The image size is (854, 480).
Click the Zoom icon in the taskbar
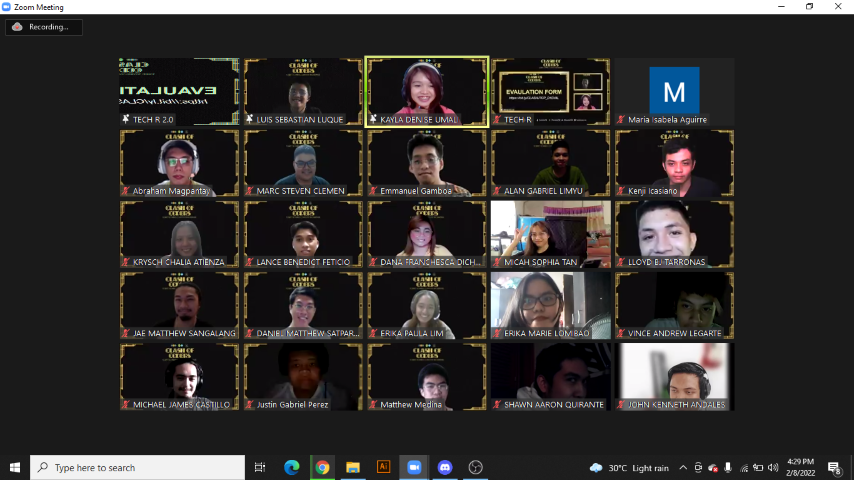tap(414, 467)
